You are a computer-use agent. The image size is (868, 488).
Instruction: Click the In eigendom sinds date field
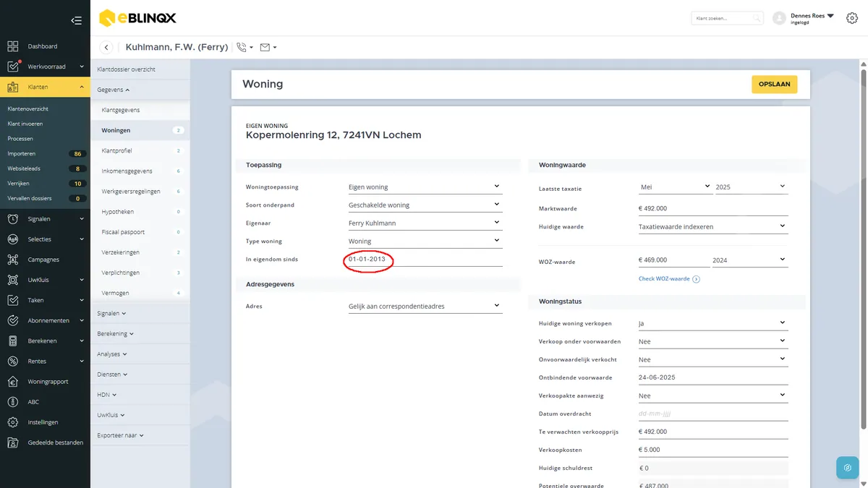pyautogui.click(x=425, y=259)
